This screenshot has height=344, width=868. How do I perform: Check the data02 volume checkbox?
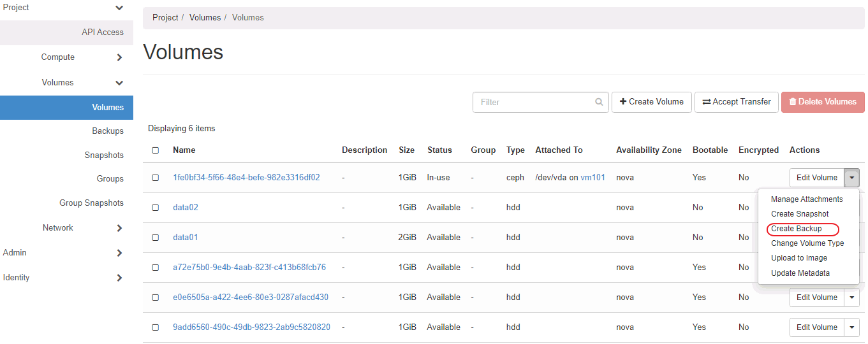[156, 208]
